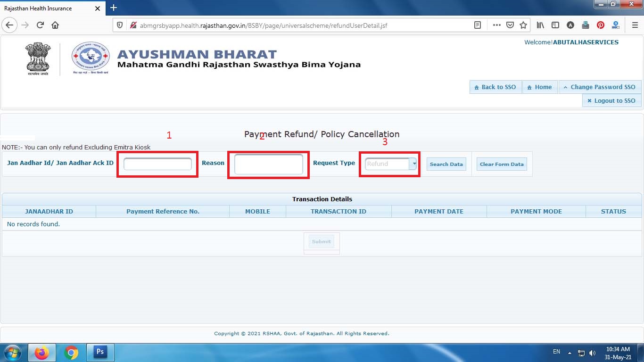Open Firefox from the taskbar
The height and width of the screenshot is (362, 644).
(42, 353)
